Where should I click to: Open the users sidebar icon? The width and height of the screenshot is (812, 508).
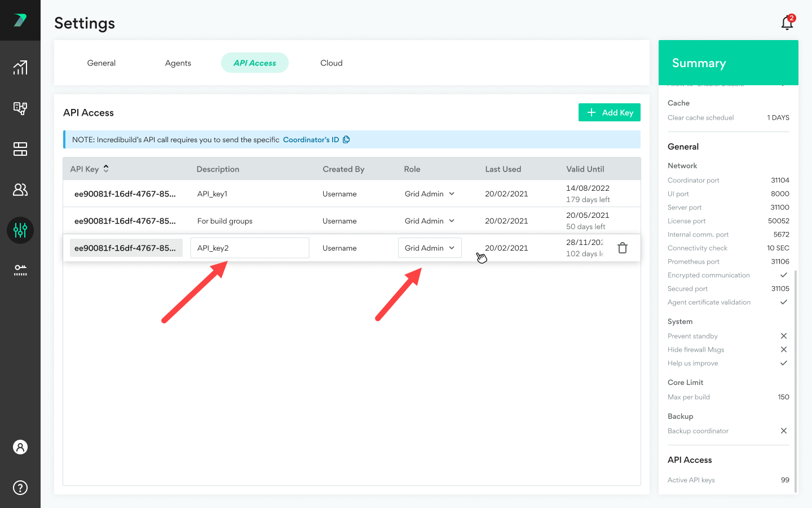20,190
